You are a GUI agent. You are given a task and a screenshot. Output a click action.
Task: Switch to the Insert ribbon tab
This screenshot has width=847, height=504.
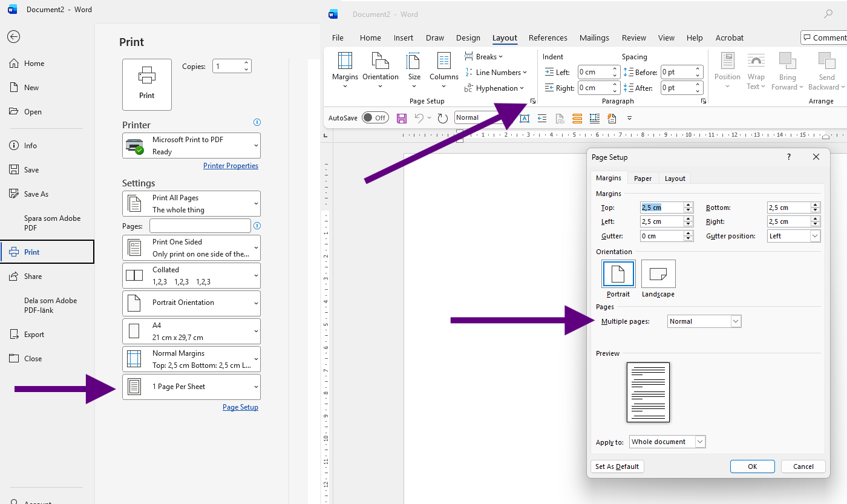404,38
